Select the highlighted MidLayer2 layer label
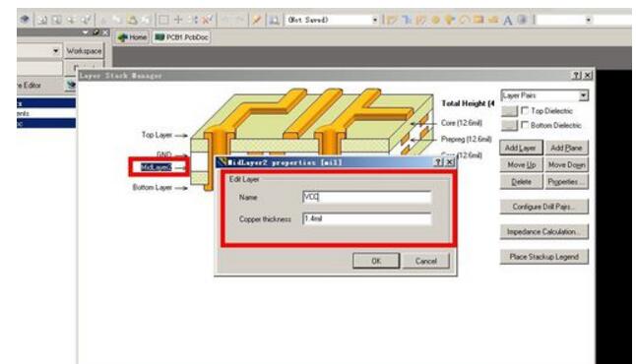Viewport: 636px width, 364px height. click(x=157, y=167)
